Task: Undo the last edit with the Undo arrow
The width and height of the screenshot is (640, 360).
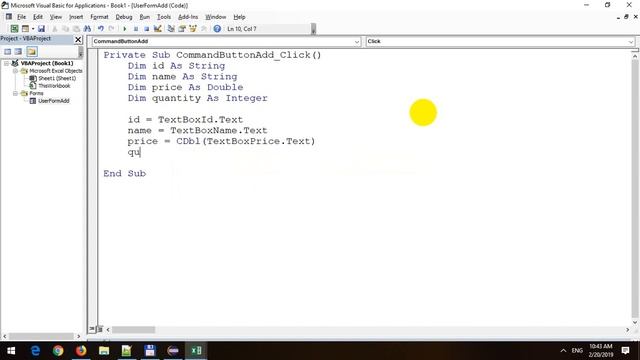Action: 100,29
